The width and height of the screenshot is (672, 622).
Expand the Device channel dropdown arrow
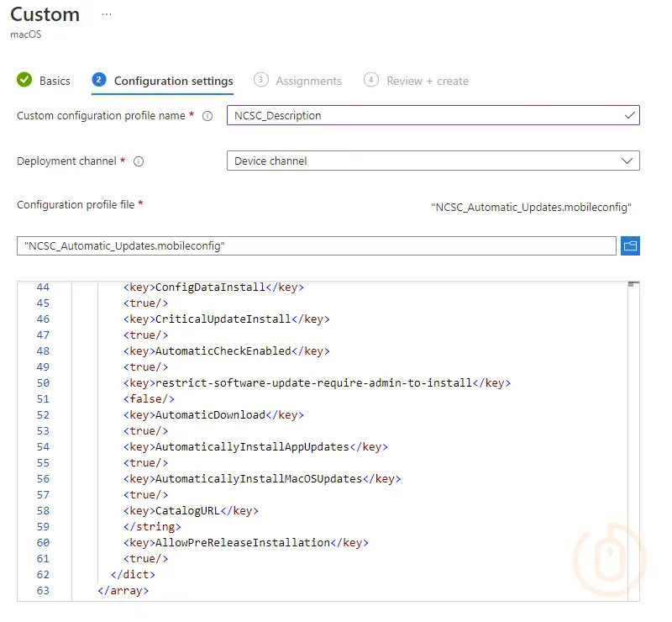(627, 161)
